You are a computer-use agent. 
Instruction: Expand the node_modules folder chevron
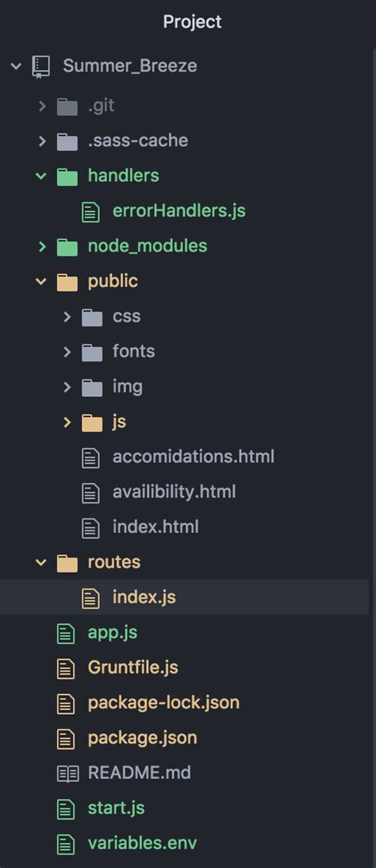click(42, 246)
